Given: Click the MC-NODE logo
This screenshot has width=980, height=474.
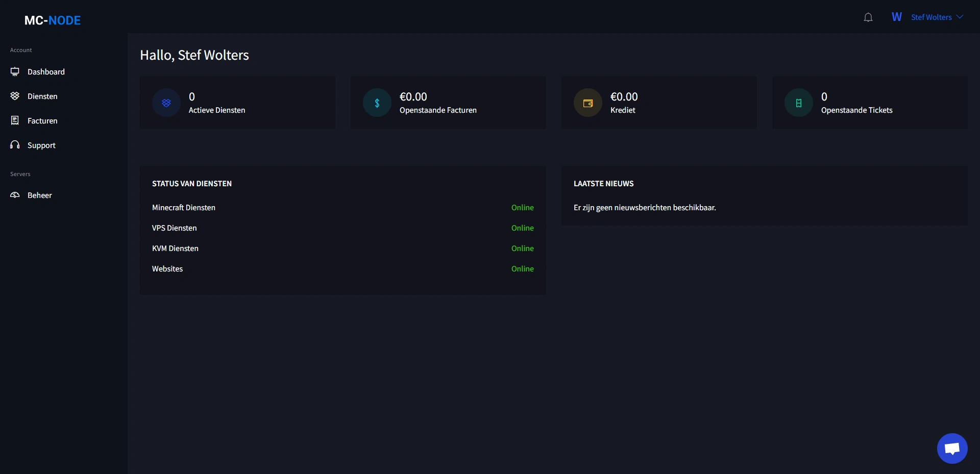Looking at the screenshot, I should tap(52, 20).
